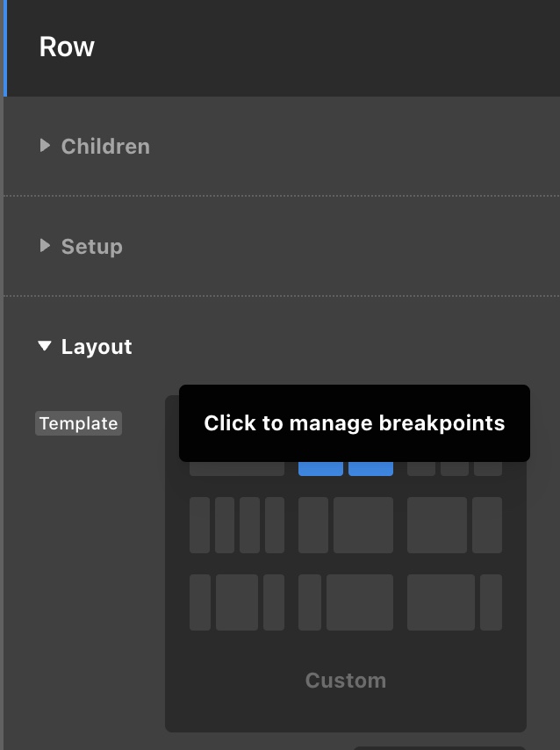560x750 pixels.
Task: Click the Layout section heading
Action: (97, 347)
